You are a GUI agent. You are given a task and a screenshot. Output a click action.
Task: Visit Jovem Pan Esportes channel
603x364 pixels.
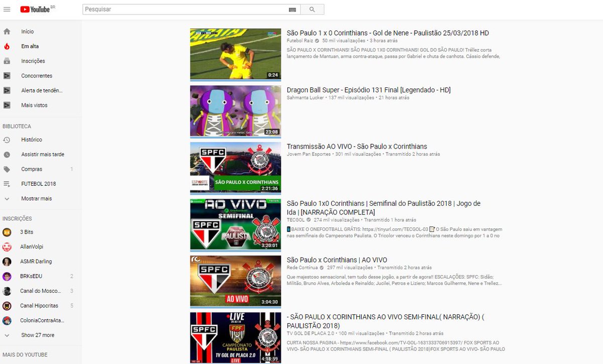[x=309, y=154]
